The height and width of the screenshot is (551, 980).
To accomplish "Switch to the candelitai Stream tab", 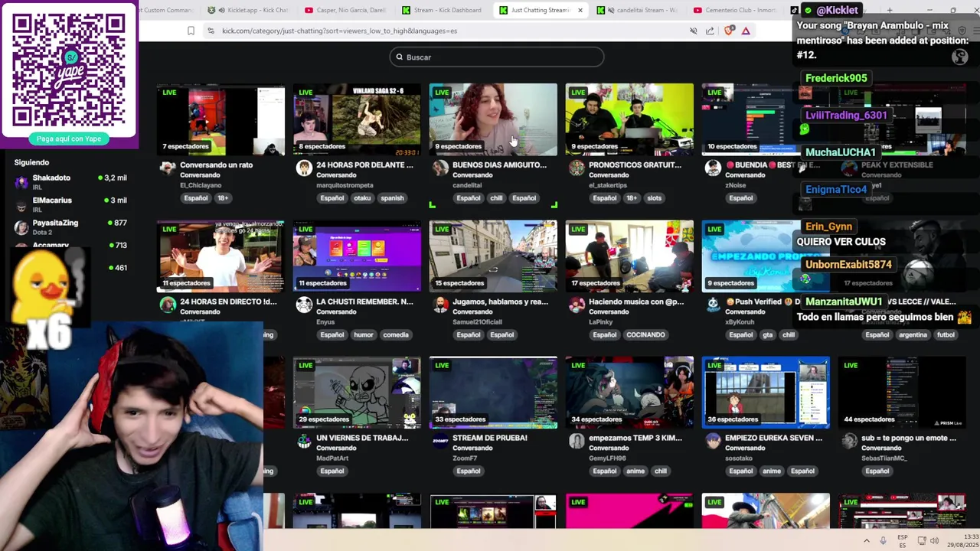I will 639,10.
